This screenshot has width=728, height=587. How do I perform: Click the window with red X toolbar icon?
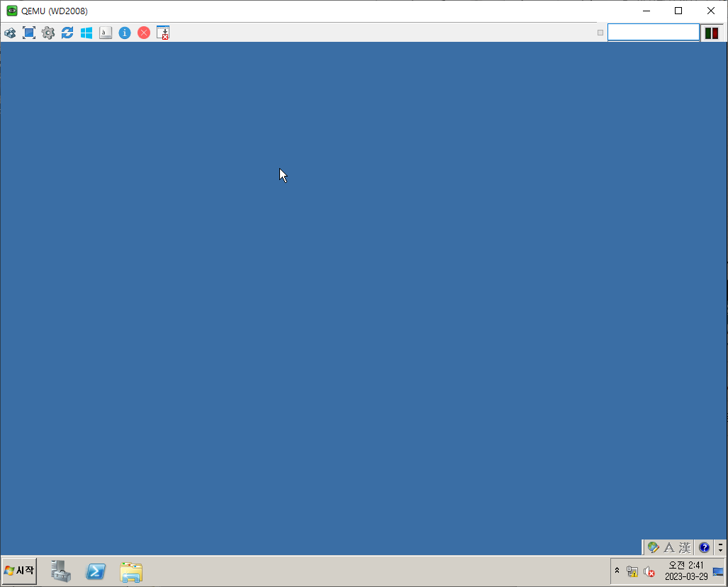pyautogui.click(x=163, y=33)
